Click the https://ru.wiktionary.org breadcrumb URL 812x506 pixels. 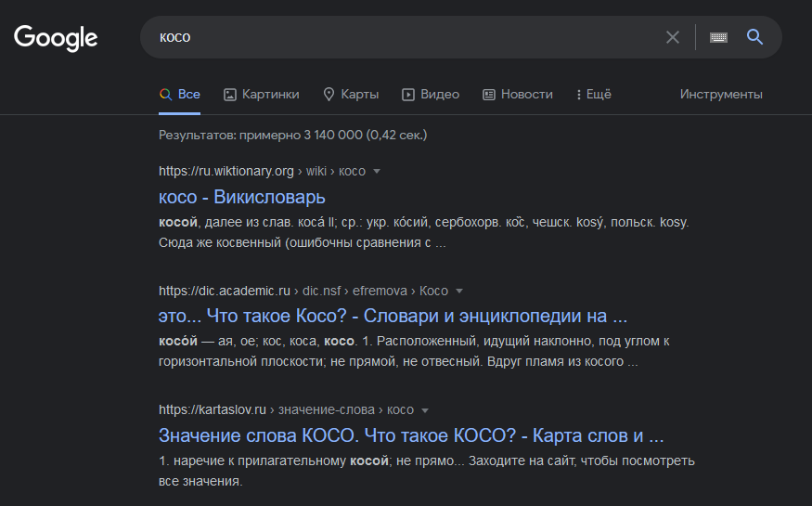[x=226, y=171]
